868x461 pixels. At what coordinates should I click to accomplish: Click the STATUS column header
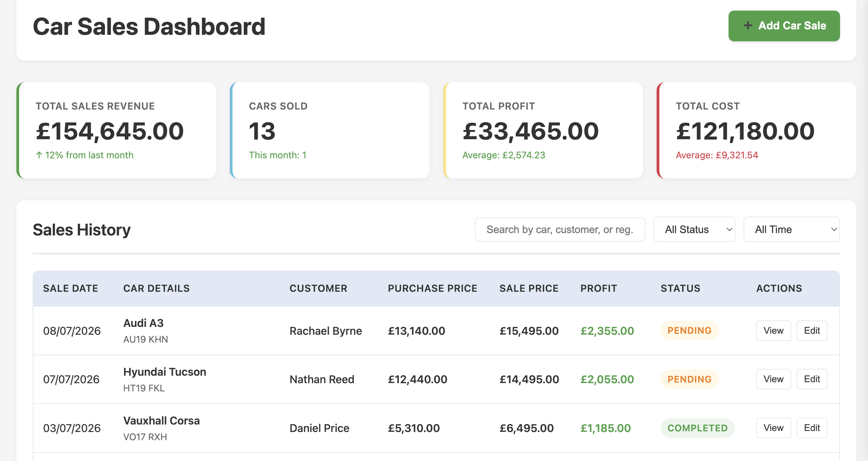[x=680, y=288]
